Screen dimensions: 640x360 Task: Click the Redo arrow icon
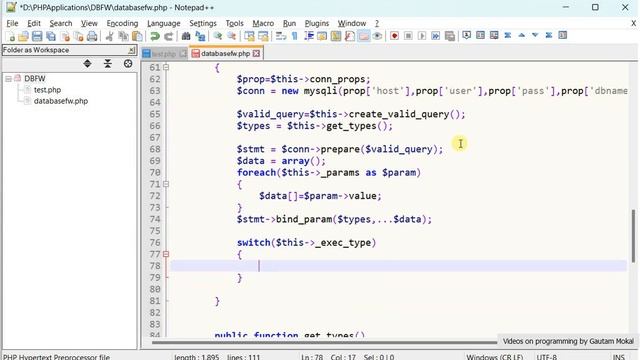[169, 36]
